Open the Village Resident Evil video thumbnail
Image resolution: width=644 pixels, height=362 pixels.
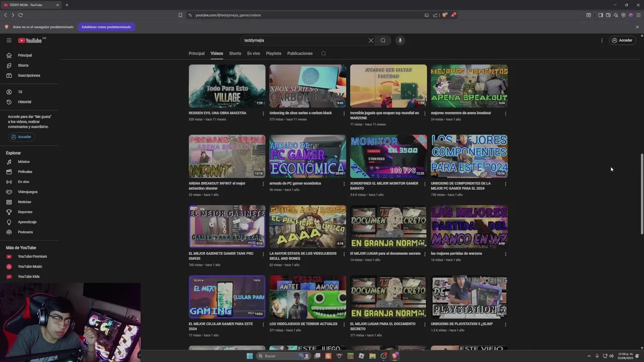227,86
